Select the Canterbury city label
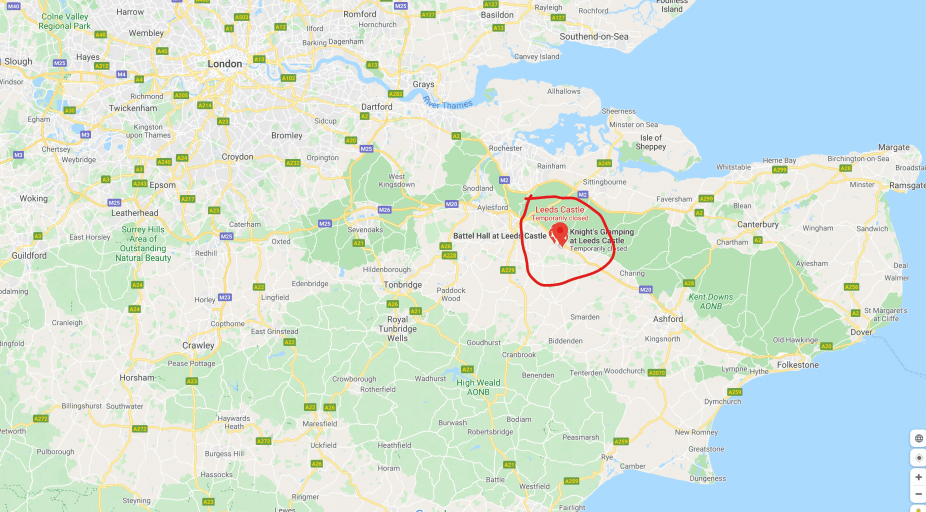Image resolution: width=926 pixels, height=512 pixels. pyautogui.click(x=758, y=224)
